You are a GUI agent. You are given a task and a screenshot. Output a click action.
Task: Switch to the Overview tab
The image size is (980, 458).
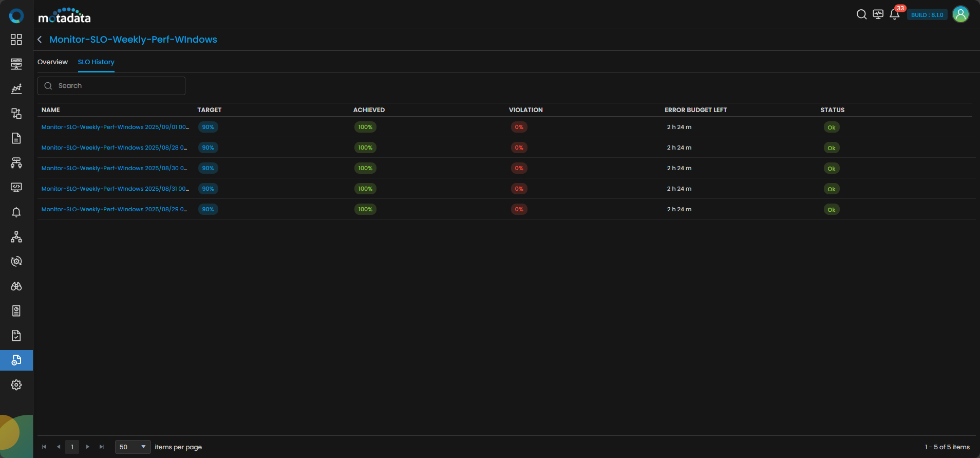click(52, 62)
